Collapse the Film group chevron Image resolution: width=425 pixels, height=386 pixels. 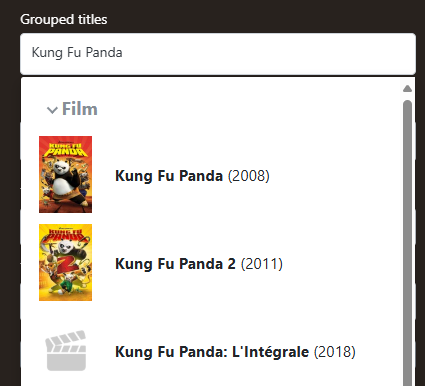pyautogui.click(x=52, y=110)
